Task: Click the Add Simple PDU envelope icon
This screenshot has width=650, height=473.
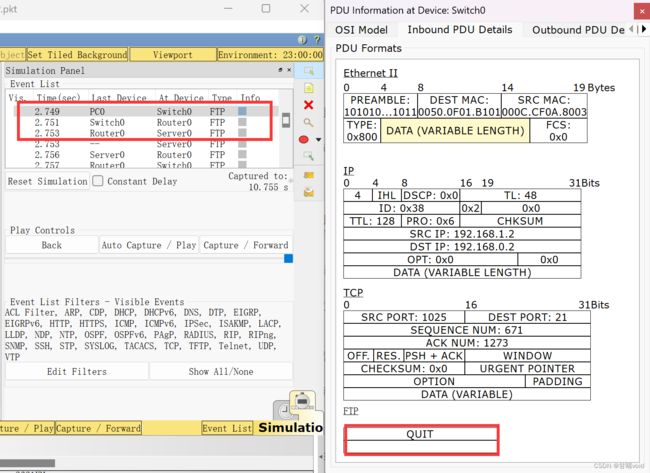Action: tap(309, 175)
